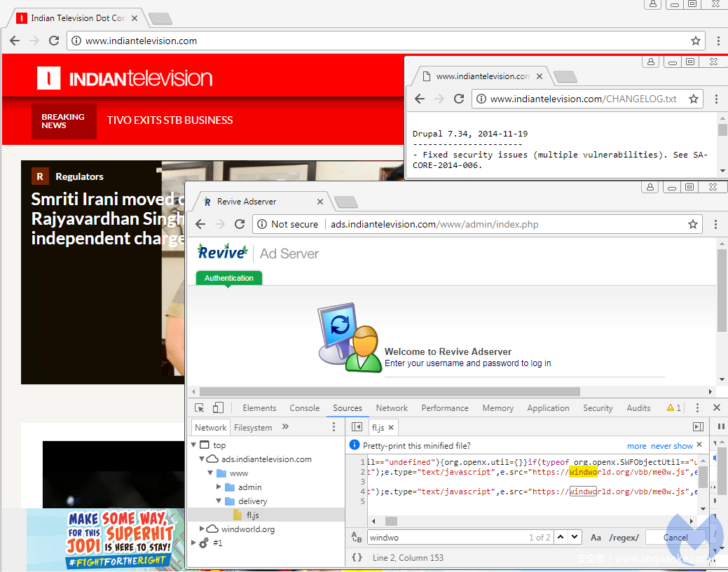Go to the next search match arrow
728x572 pixels.
click(x=575, y=537)
